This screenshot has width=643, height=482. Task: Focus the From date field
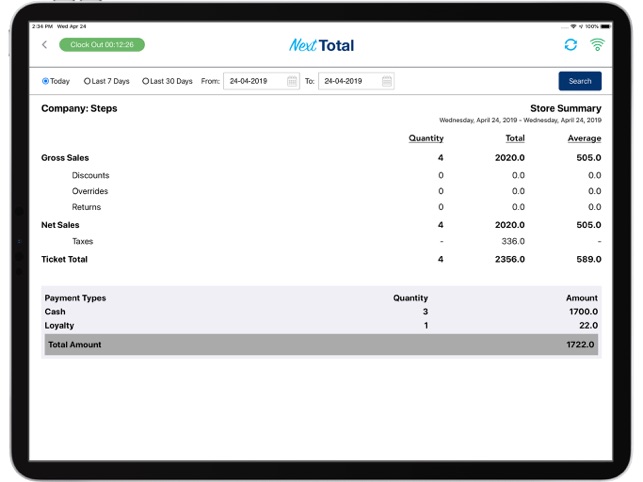(262, 81)
